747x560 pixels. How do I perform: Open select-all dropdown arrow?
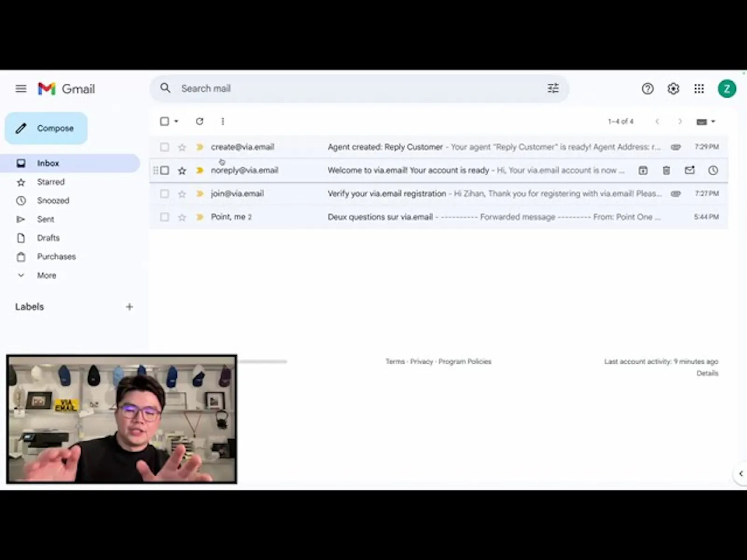[x=176, y=121]
